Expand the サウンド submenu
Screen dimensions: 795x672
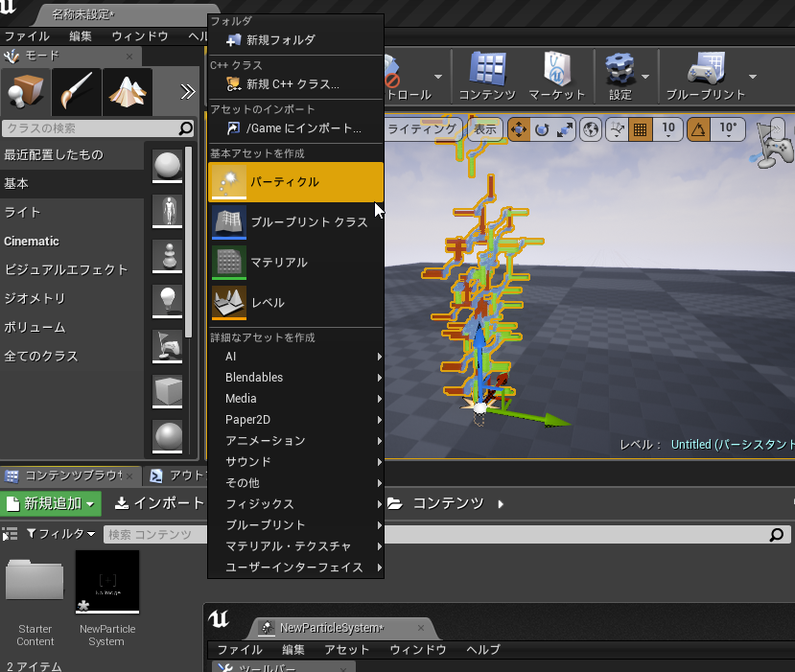coord(295,462)
